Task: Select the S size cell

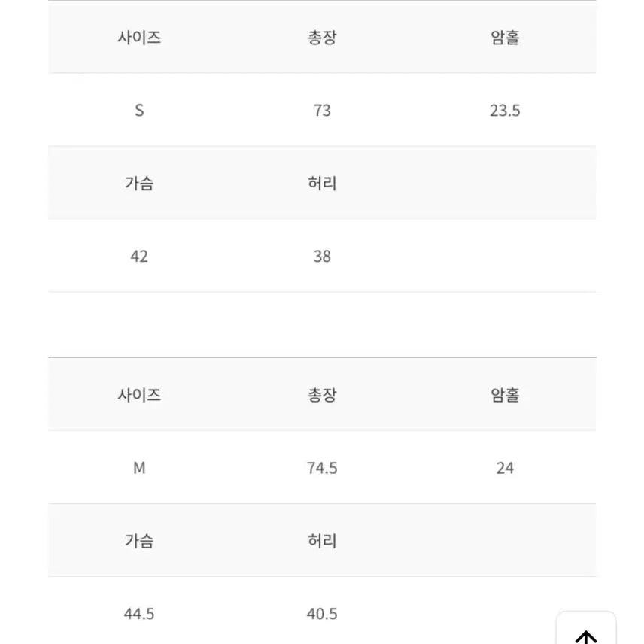Action: click(x=139, y=110)
